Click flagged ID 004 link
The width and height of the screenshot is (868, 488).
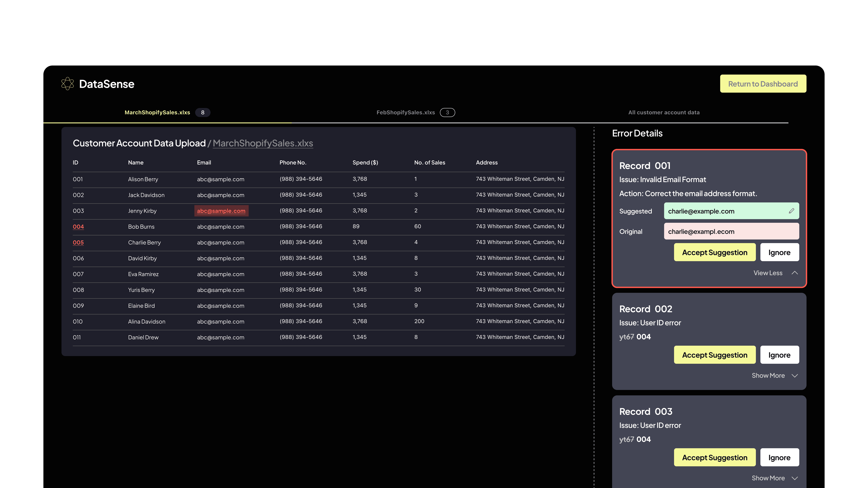(x=78, y=227)
